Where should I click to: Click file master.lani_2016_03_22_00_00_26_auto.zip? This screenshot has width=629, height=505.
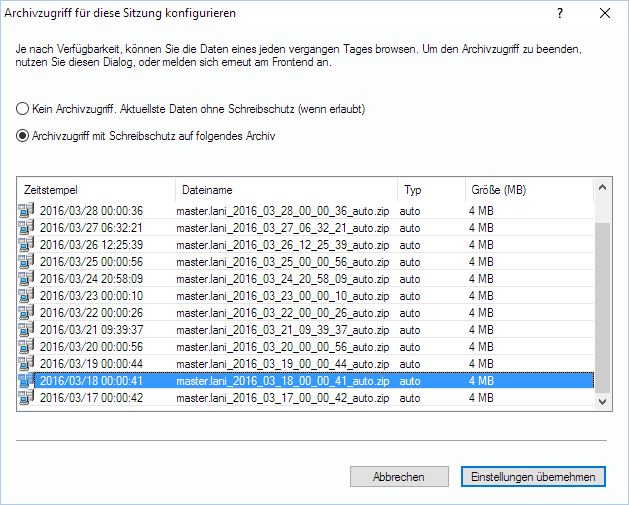point(283,313)
